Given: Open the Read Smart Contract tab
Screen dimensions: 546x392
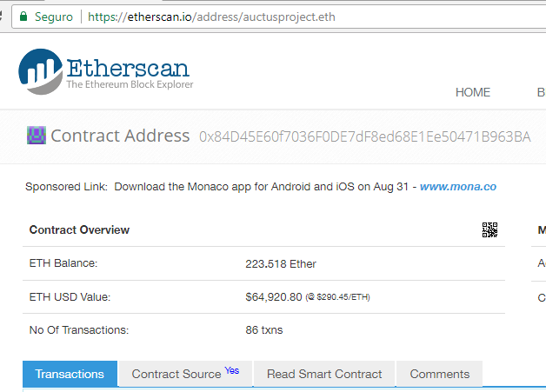Looking at the screenshot, I should click(x=324, y=374).
